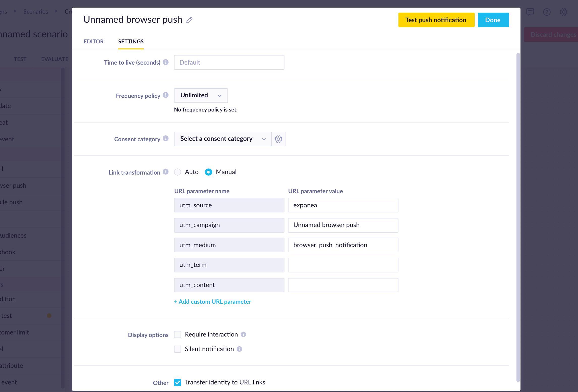Open Frequency policy Unlimited dropdown
This screenshot has width=578, height=392.
(201, 96)
